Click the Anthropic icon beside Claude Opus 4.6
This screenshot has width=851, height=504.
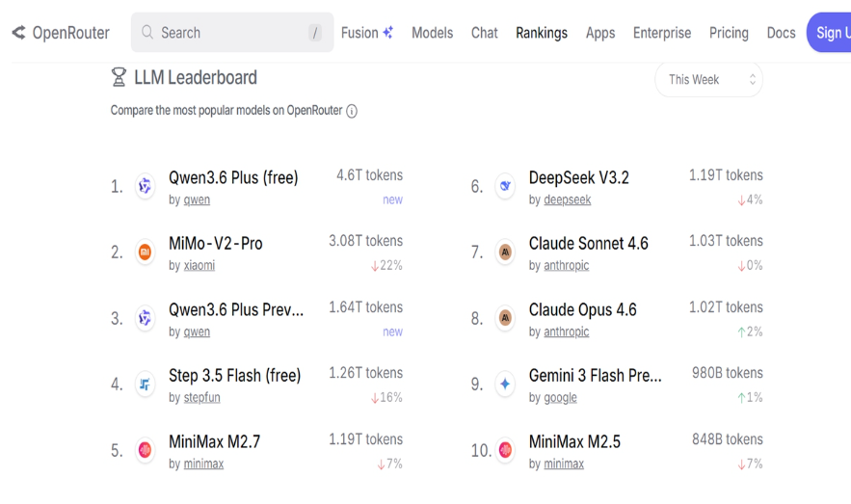click(505, 318)
